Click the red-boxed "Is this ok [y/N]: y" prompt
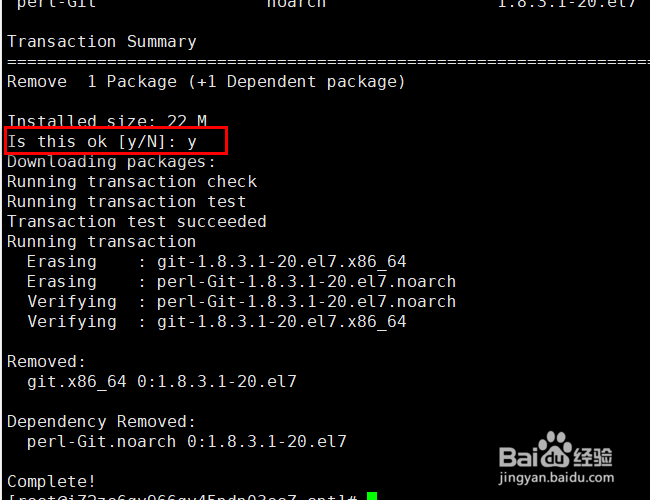Screen dimensions: 650x500 tap(117, 141)
